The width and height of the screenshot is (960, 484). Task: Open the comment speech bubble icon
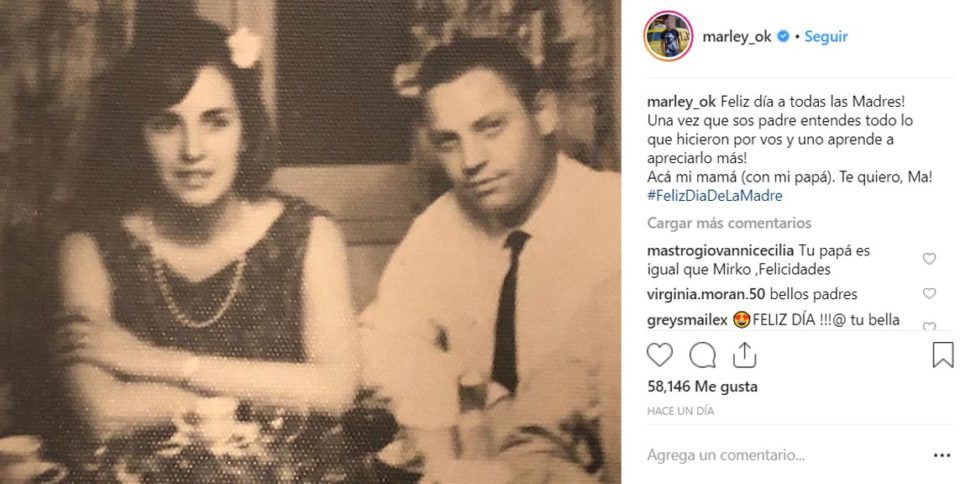tap(702, 355)
